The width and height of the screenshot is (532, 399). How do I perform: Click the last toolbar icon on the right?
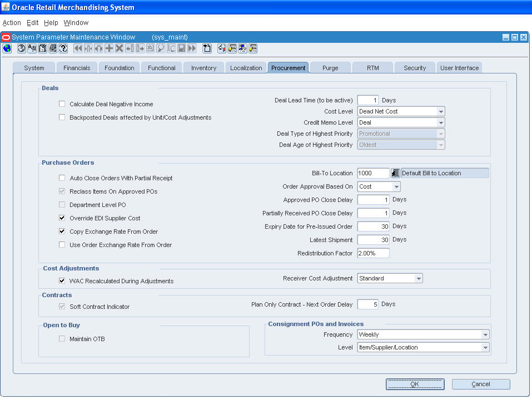click(x=253, y=48)
